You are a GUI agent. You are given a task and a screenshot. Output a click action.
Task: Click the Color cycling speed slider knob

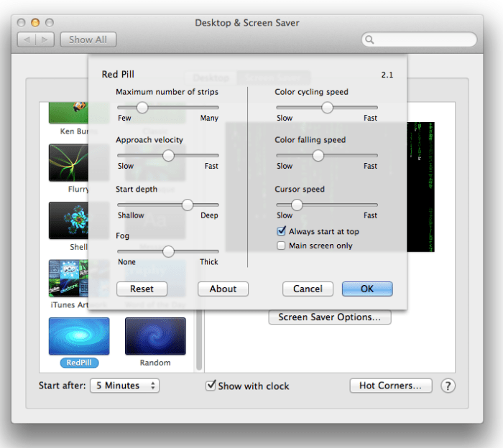327,107
